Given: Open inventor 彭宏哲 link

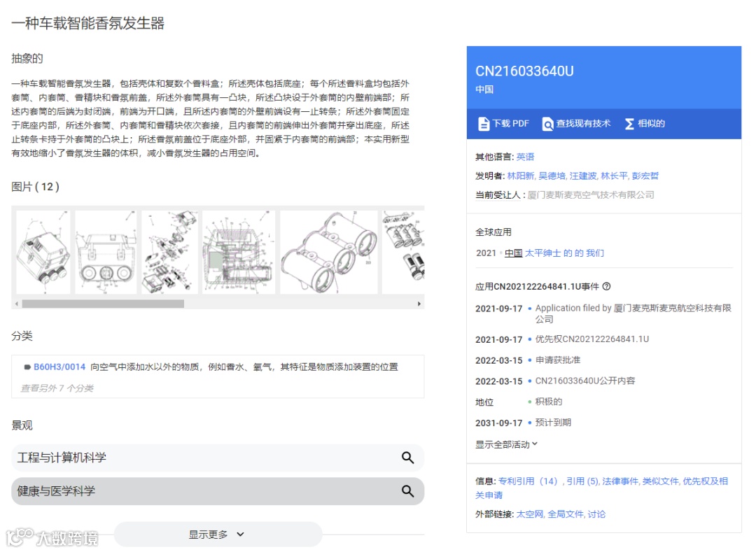Looking at the screenshot, I should (x=645, y=176).
